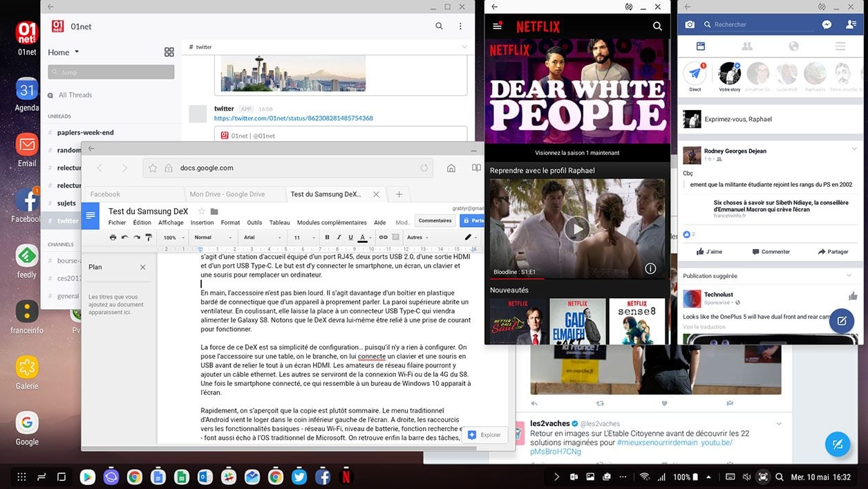Play the Bloodline S1:E1 video
The height and width of the screenshot is (489, 868).
tap(577, 228)
